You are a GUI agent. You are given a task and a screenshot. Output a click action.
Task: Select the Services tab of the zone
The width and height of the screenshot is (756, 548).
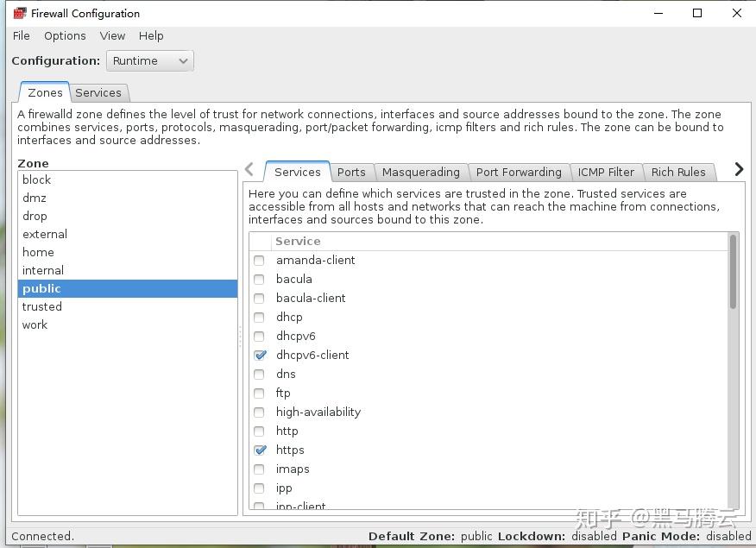click(298, 172)
